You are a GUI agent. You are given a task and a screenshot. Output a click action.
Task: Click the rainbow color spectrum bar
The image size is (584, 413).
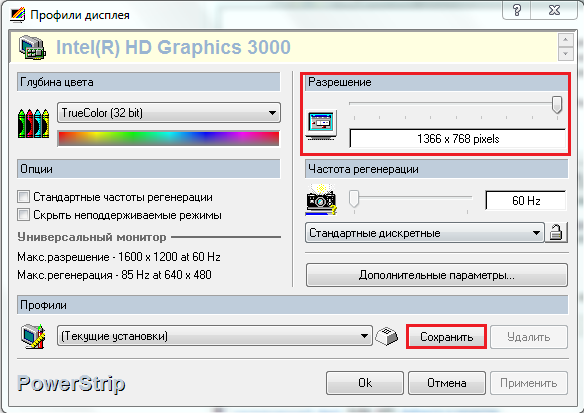point(169,139)
